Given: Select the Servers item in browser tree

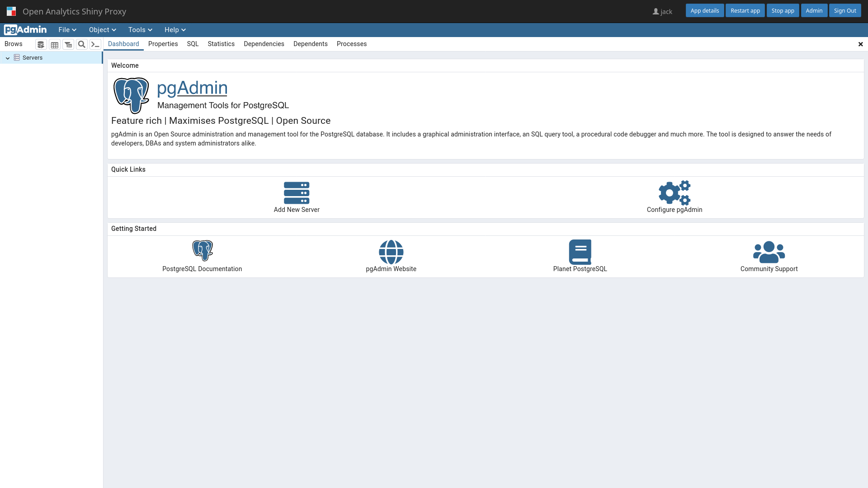Looking at the screenshot, I should click(33, 58).
